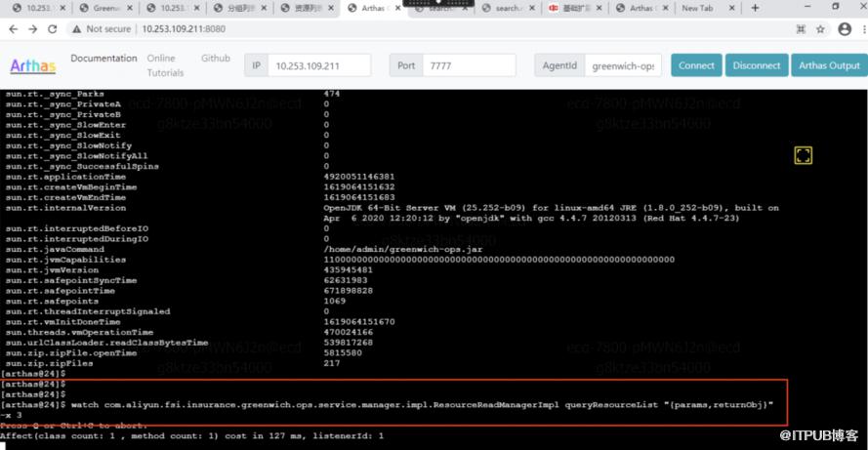Open the Documentation link

103,59
